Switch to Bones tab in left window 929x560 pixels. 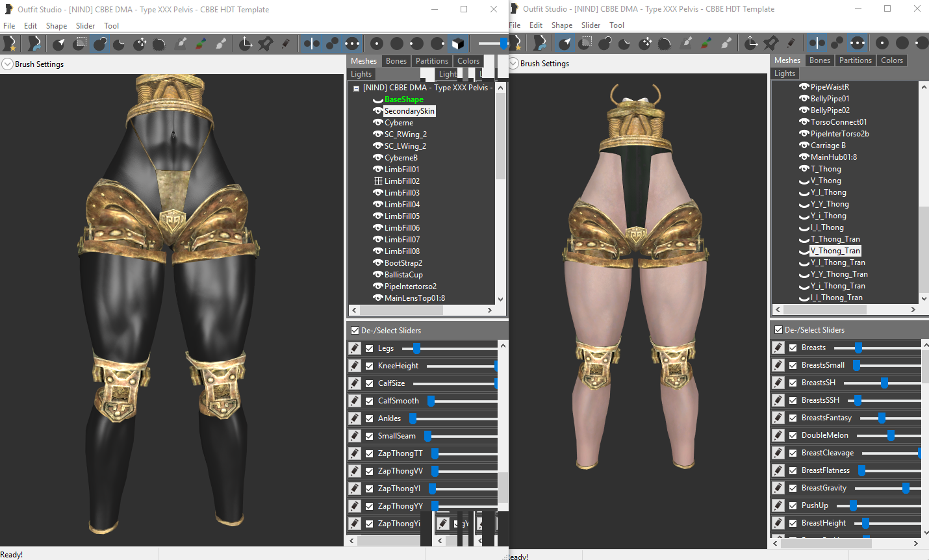396,61
